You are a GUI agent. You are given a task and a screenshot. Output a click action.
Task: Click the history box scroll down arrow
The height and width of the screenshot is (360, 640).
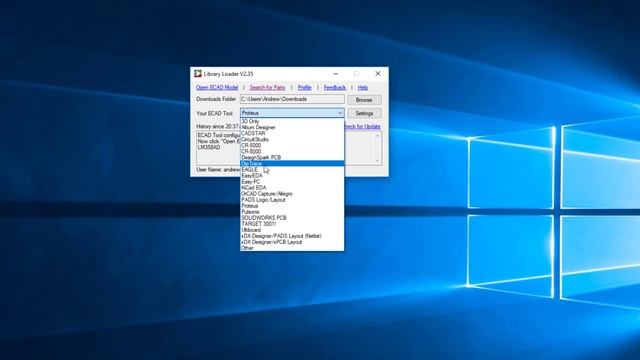point(378,161)
